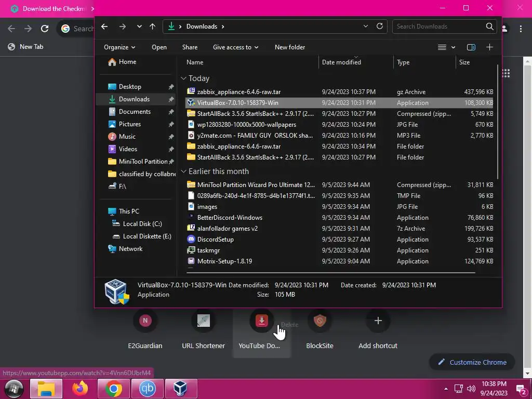Click Customize Chrome button

472,362
